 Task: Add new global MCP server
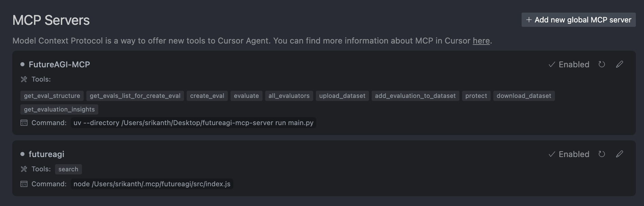click(x=578, y=20)
